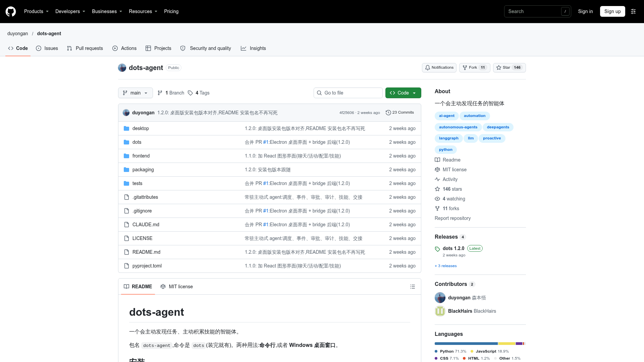This screenshot has width=644, height=362.
Task: Expand the Businesses menu
Action: tap(107, 11)
